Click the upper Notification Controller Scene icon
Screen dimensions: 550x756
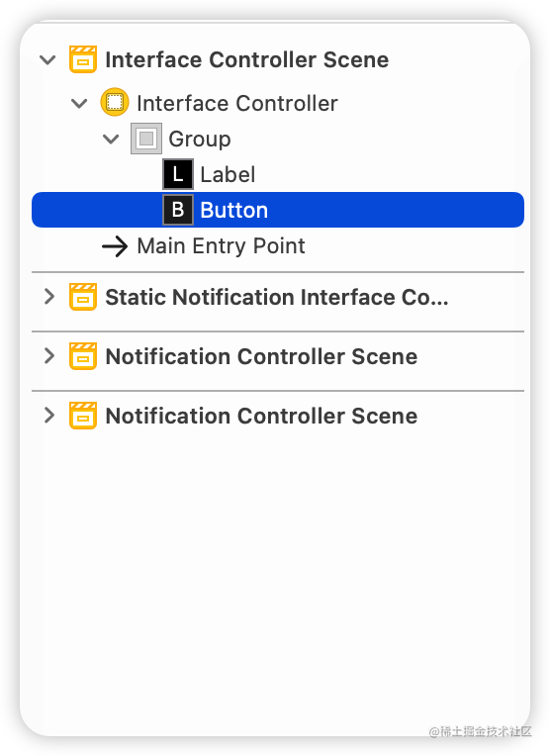pos(83,356)
